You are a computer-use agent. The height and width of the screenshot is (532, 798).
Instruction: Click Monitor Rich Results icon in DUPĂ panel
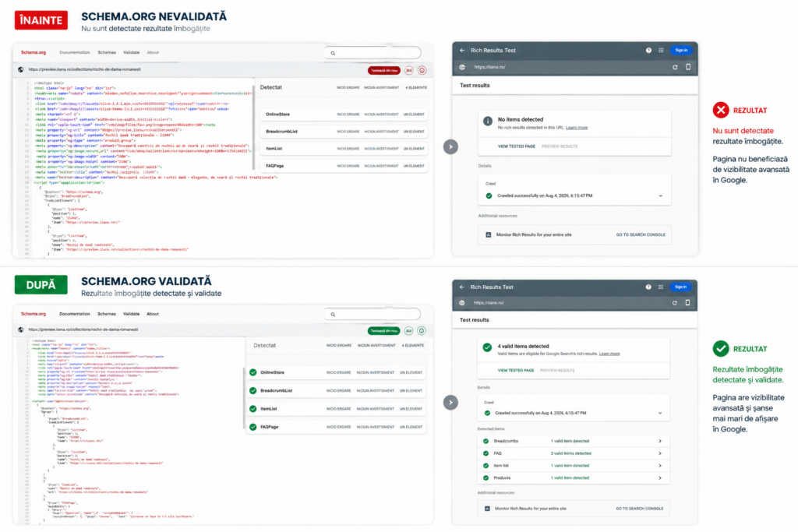coord(487,509)
